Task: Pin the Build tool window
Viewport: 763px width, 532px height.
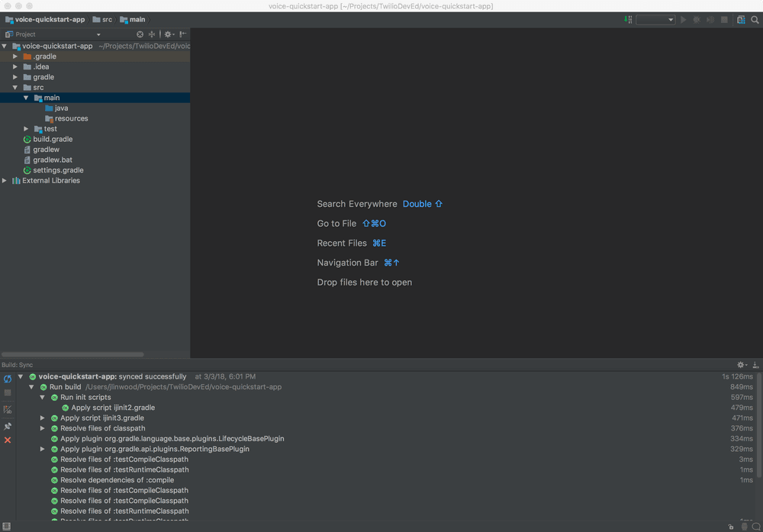Action: 7,425
